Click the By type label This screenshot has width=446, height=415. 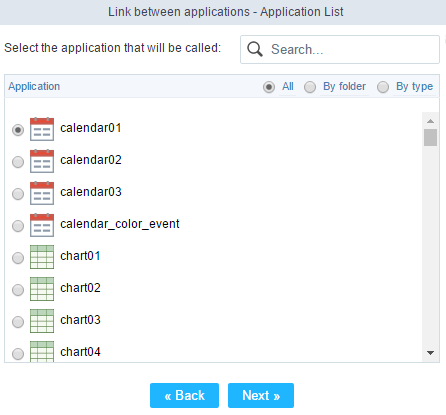tap(414, 87)
